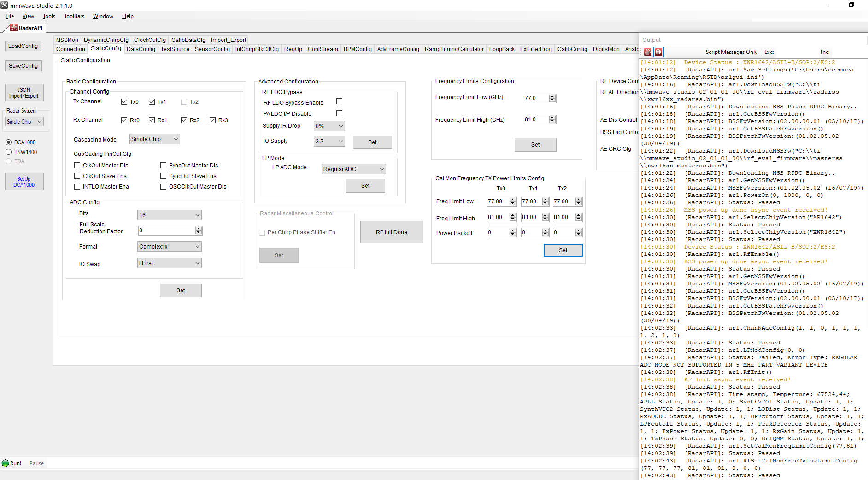Toggle the Tx1 channel checkbox
868x480 pixels.
pos(152,101)
